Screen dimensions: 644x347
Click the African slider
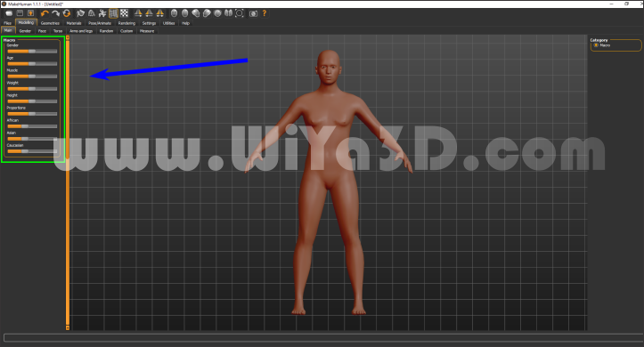[x=32, y=126]
